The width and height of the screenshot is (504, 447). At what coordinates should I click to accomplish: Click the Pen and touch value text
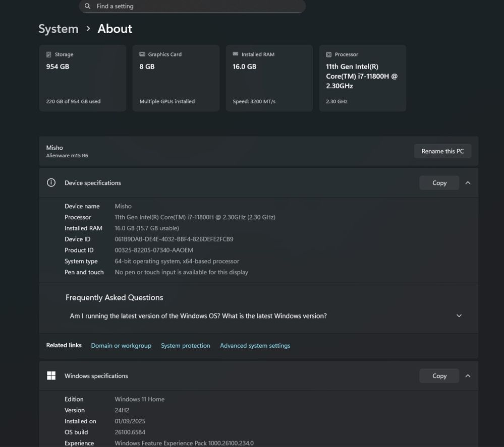(x=181, y=272)
